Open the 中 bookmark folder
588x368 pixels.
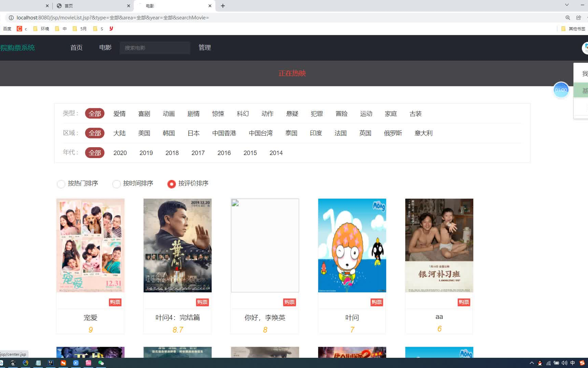(61, 29)
